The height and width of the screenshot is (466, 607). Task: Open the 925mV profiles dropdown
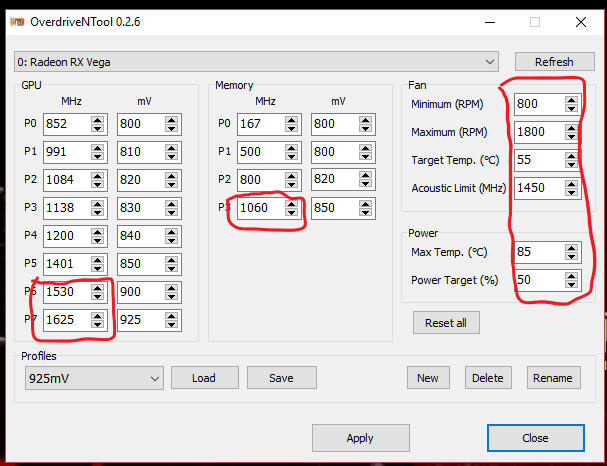(x=94, y=378)
